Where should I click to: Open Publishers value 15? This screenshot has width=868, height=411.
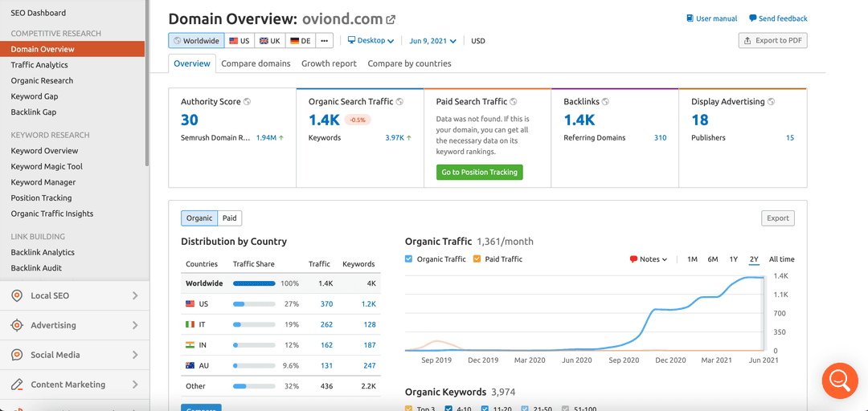(790, 138)
